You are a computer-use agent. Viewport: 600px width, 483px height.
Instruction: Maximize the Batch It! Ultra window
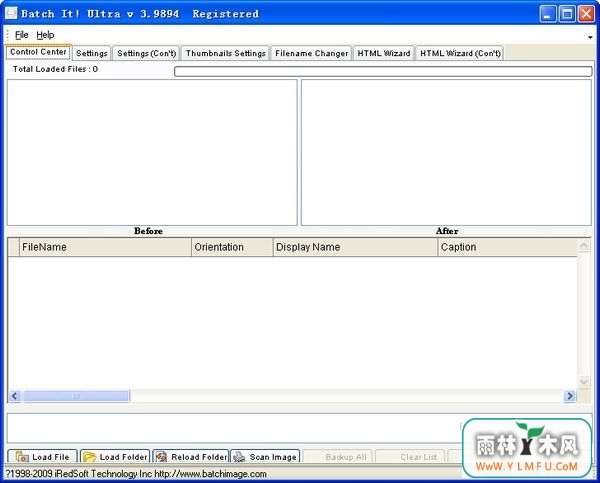click(567, 14)
